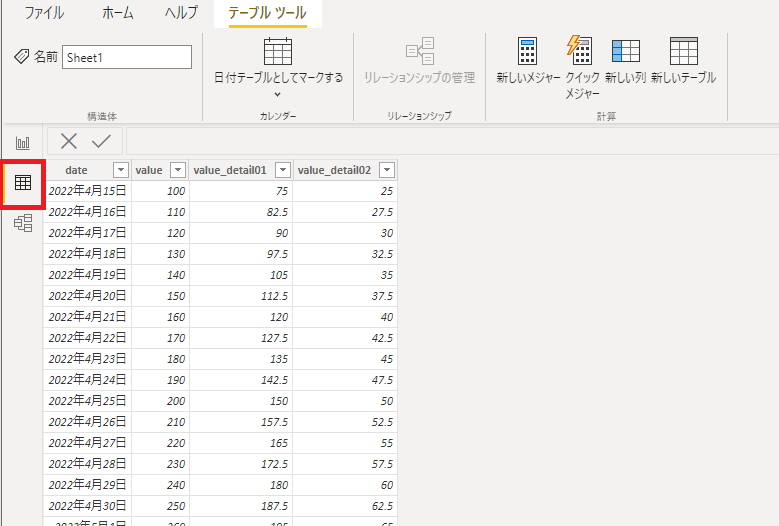Viewport: 779px width, 526px height.
Task: Click the value_detail01 cell 142.5
Action: 241,380
